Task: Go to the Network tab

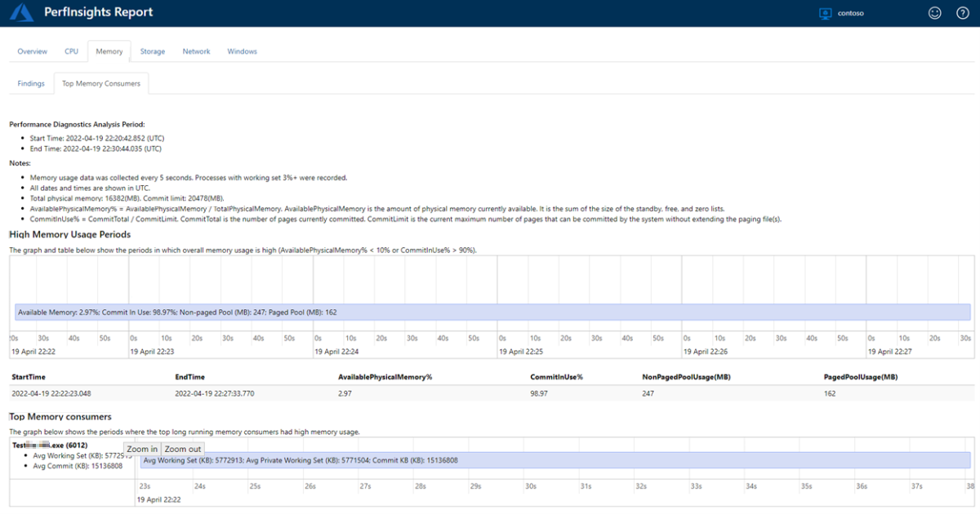Action: point(196,51)
